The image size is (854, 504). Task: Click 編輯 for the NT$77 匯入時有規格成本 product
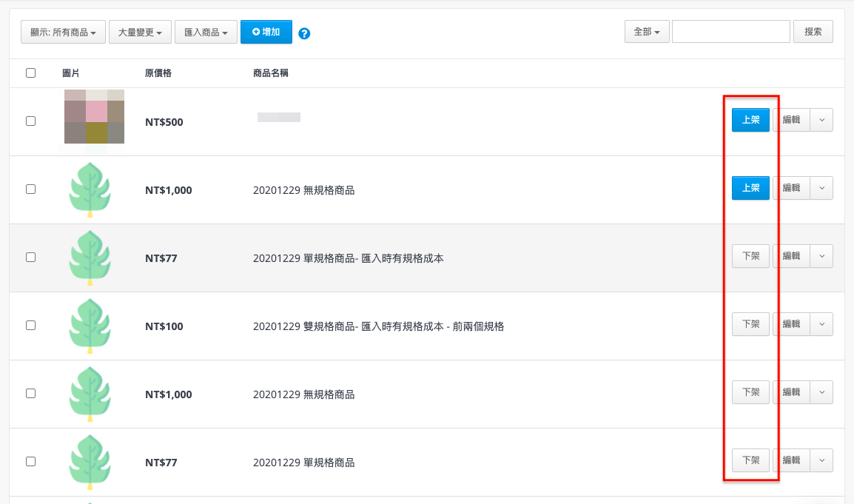(x=791, y=256)
